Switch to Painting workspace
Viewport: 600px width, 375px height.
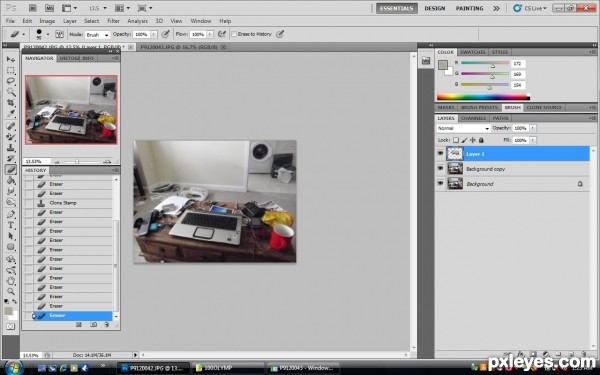coord(470,8)
